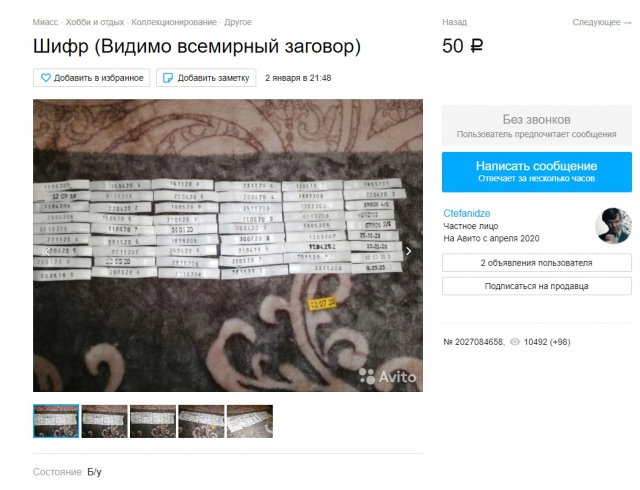Open 2 объявления пользователя
Screen dimensions: 640x490
coord(537,263)
